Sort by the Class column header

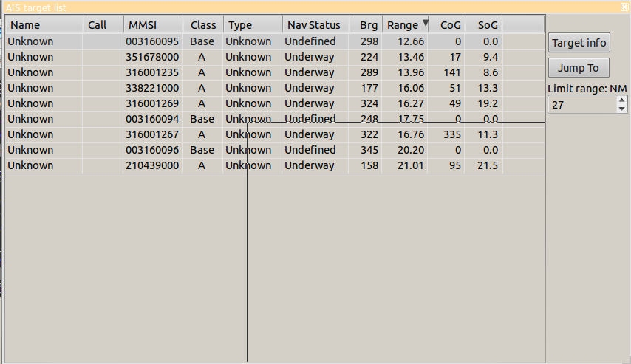pos(203,25)
